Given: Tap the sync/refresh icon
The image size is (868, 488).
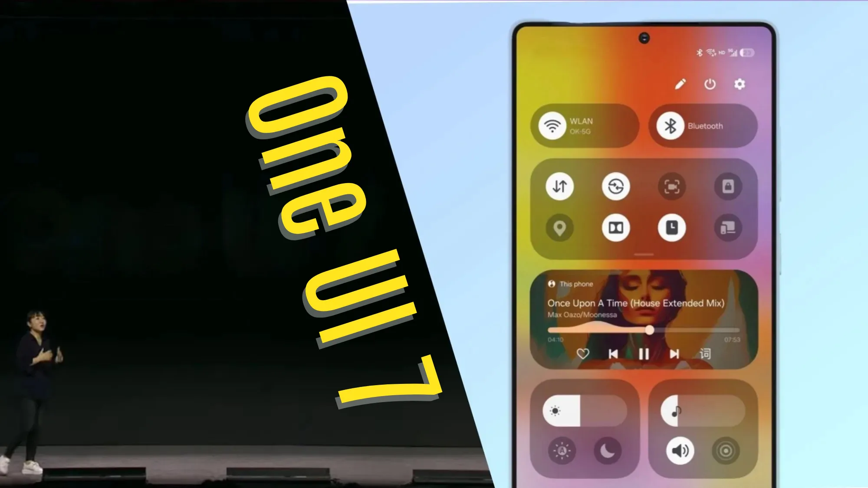Looking at the screenshot, I should click(x=616, y=187).
